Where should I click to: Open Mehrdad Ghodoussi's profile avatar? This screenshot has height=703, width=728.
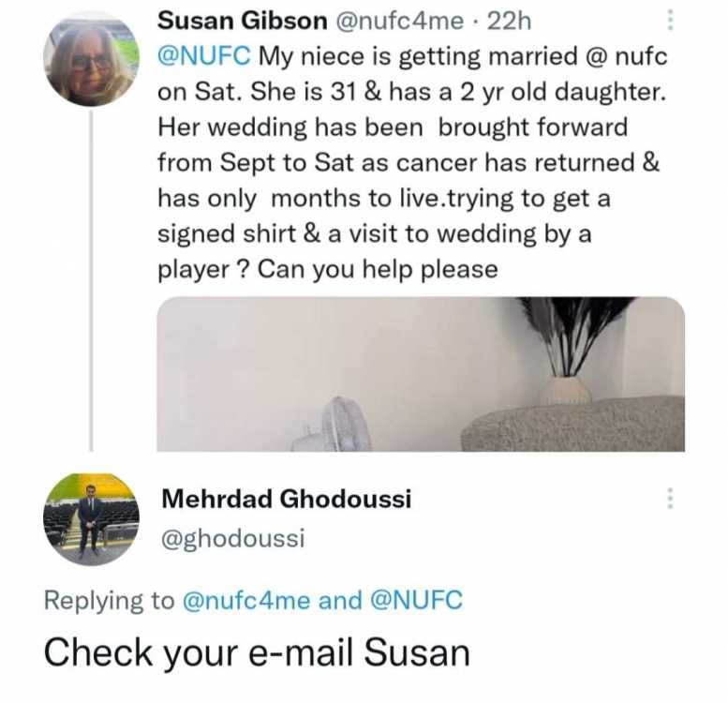[91, 519]
